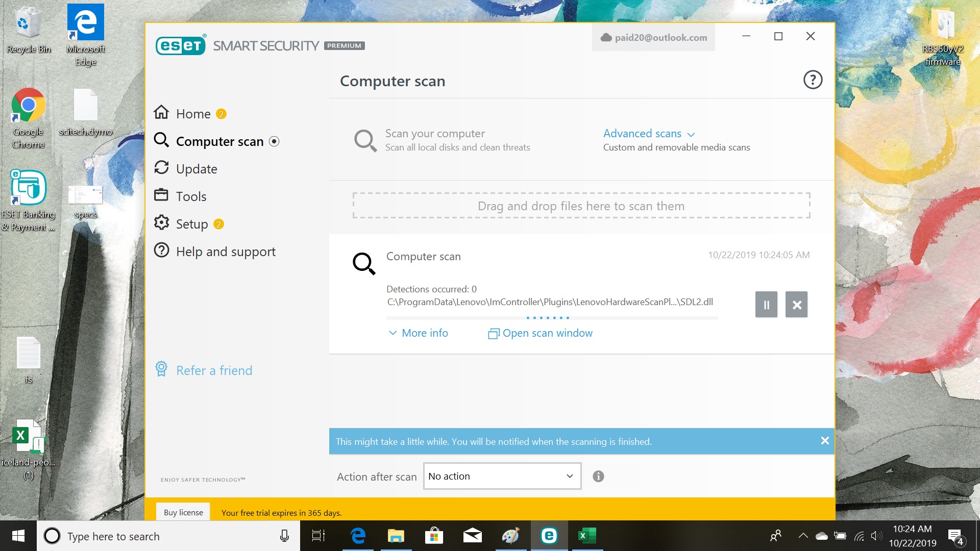Screen dimensions: 980x551
Task: Select the Microsoft Edge desktop shortcut
Action: 86,35
